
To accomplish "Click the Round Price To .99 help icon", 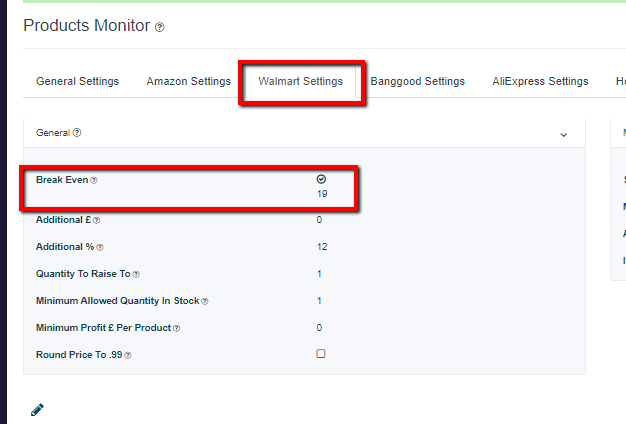I will tap(128, 355).
